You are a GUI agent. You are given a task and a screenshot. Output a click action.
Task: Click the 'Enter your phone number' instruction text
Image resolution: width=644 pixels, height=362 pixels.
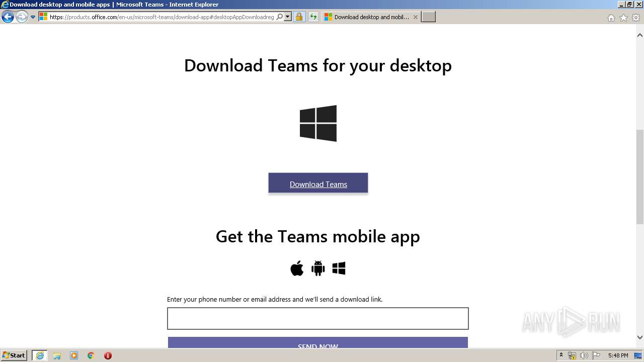pyautogui.click(x=275, y=299)
